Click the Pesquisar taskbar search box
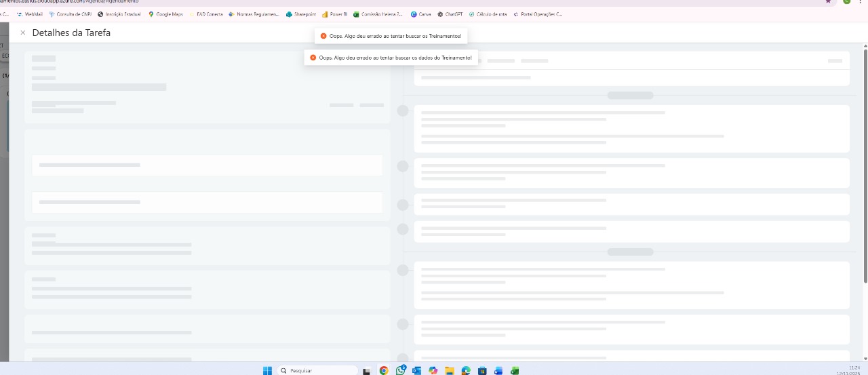 317,370
